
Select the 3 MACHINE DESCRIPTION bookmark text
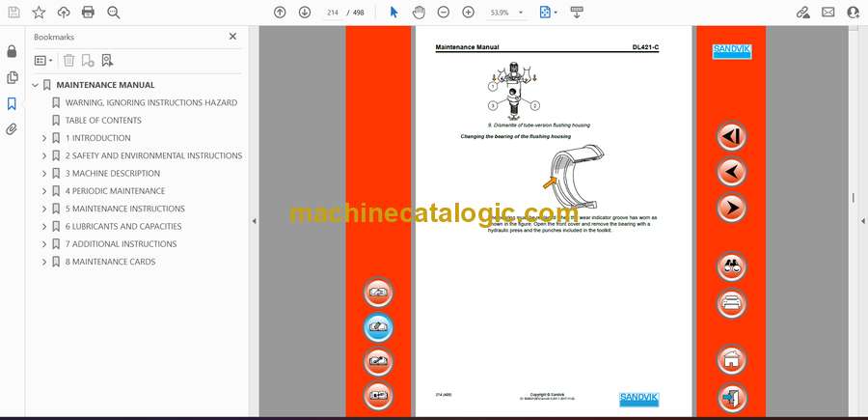coord(113,174)
